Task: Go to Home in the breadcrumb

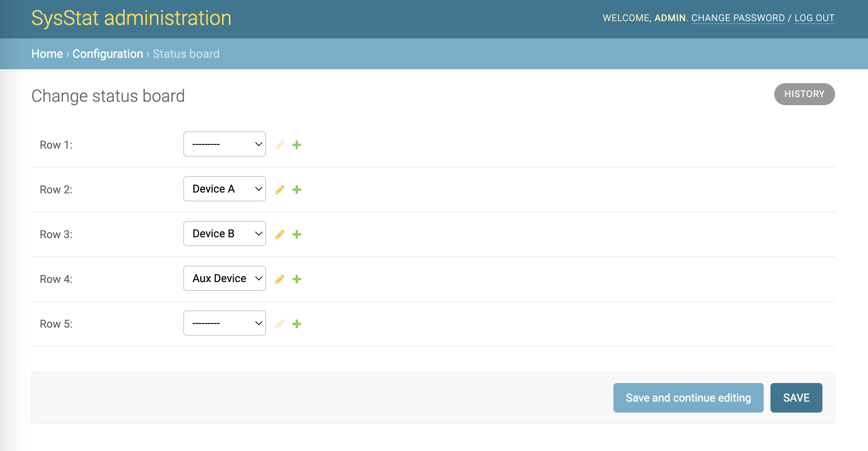Action: [47, 54]
